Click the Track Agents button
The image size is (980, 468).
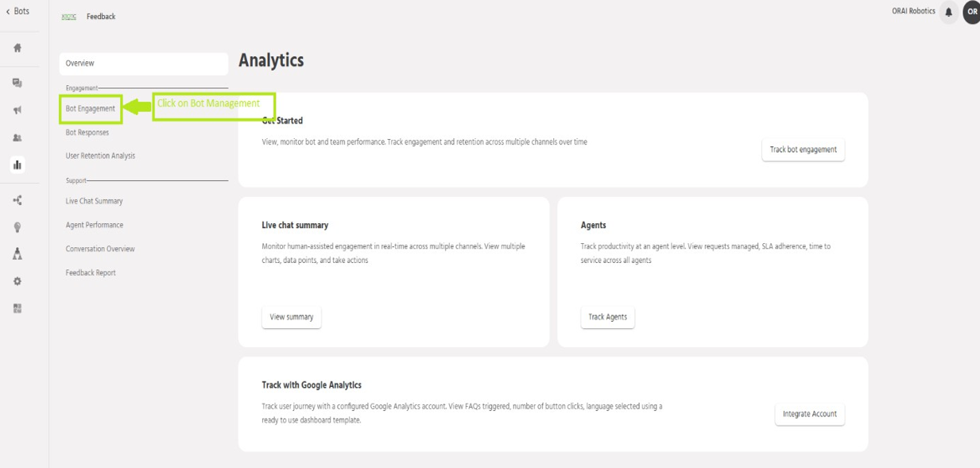pyautogui.click(x=607, y=317)
